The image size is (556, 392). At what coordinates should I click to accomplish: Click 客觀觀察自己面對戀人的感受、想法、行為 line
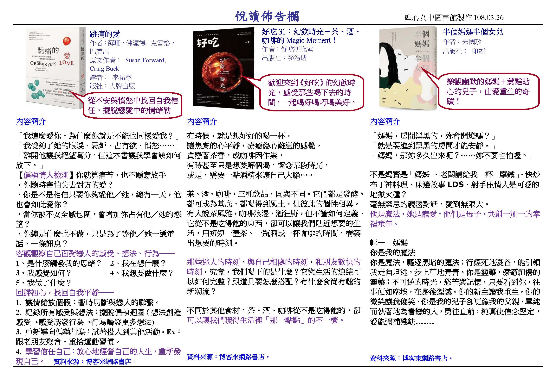88,253
